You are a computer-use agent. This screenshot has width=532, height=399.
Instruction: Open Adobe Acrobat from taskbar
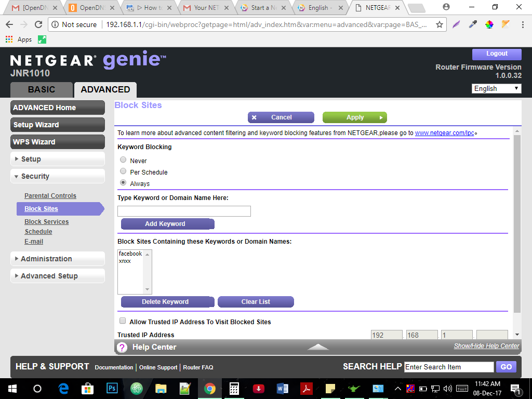(x=307, y=389)
